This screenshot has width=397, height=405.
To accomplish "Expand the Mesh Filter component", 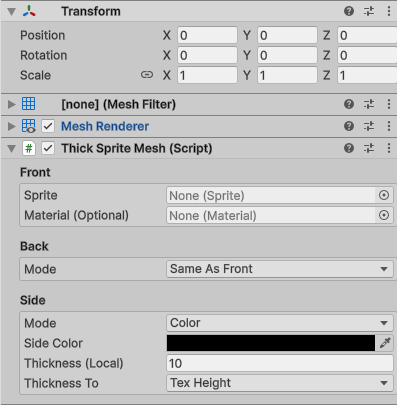I will (x=12, y=104).
